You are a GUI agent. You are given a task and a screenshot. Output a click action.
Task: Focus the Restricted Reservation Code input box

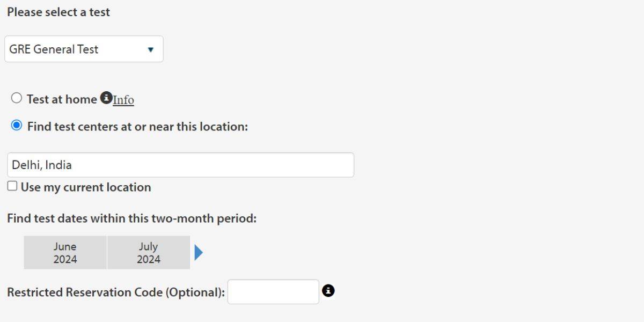point(273,291)
